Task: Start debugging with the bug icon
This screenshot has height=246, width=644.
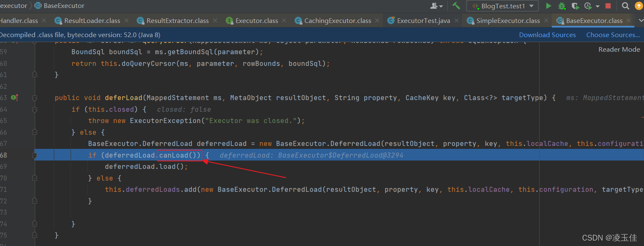Action: [562, 6]
